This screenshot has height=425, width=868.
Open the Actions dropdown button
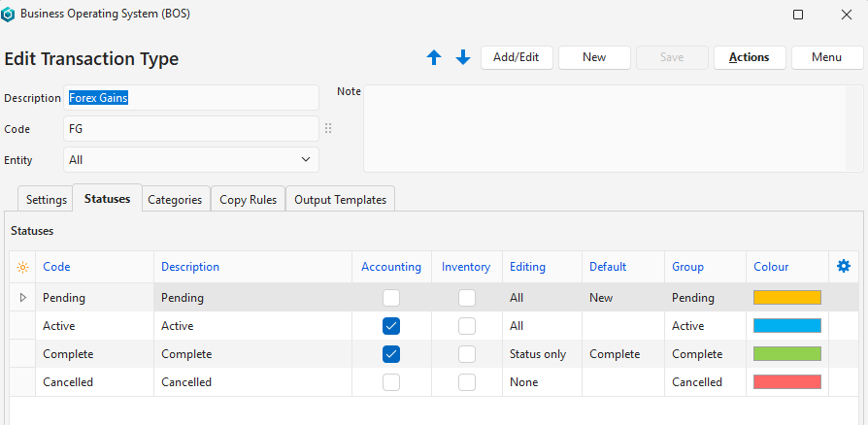point(749,57)
